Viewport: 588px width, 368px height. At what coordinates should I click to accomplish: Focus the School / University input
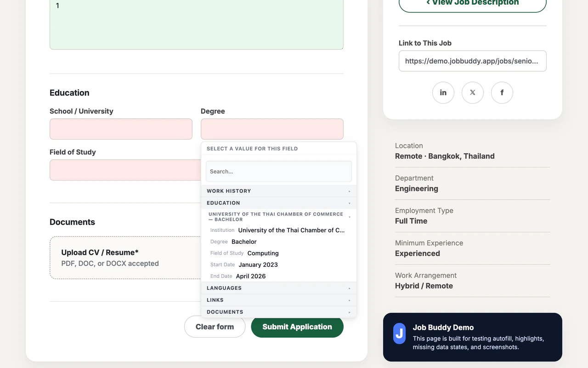point(121,129)
